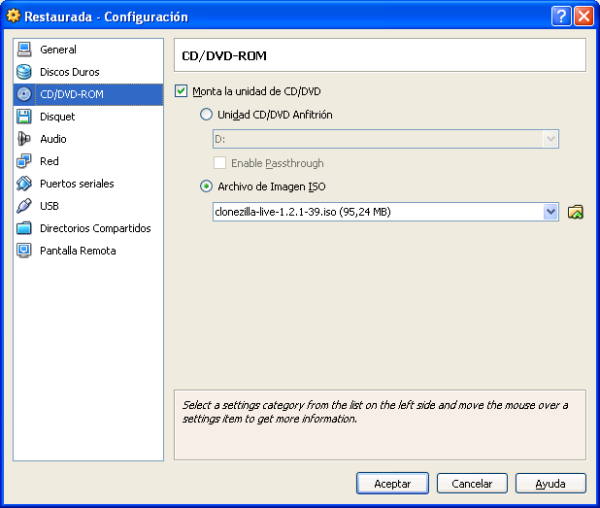This screenshot has height=508, width=600.
Task: Click the title bar question mark help button
Action: pos(561,16)
